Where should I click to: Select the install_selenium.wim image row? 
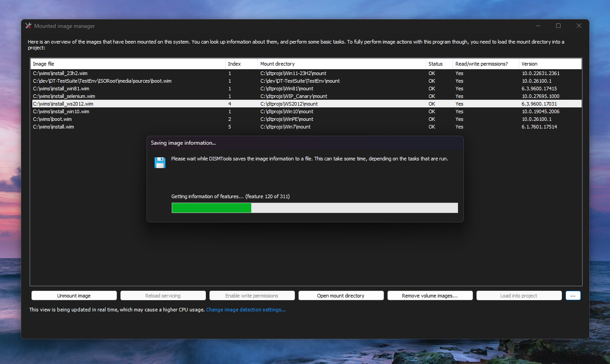306,96
